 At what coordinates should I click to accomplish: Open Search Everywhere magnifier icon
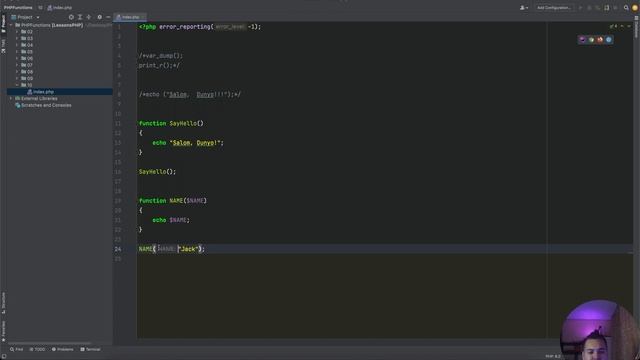coord(626,7)
